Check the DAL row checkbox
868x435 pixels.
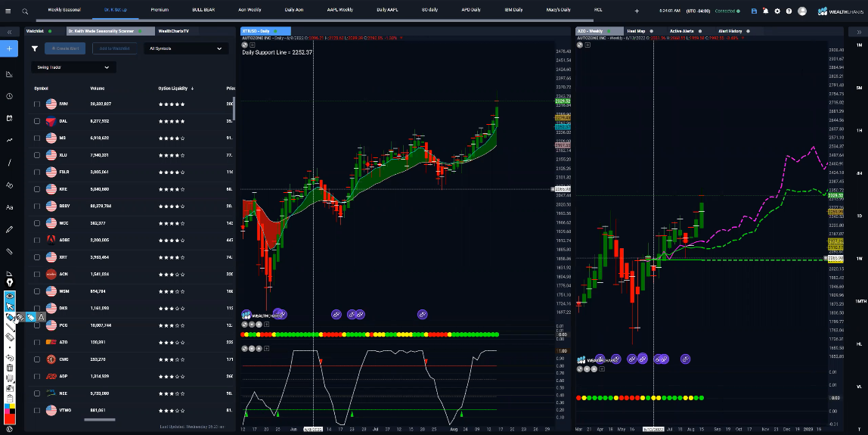tap(37, 121)
